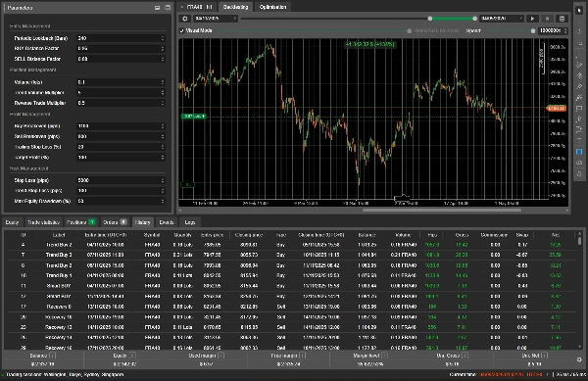Select the rectangle shape drawing tool
Image resolution: width=588 pixels, height=381 pixels.
pyautogui.click(x=579, y=109)
